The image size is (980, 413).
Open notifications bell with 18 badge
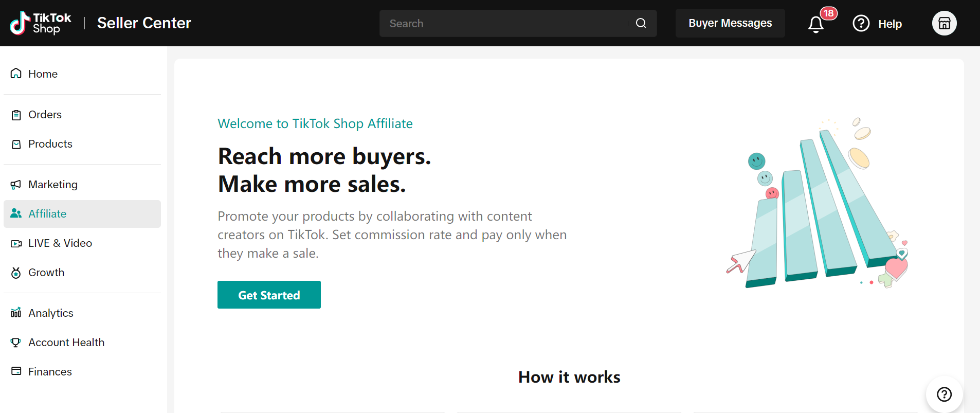click(816, 24)
